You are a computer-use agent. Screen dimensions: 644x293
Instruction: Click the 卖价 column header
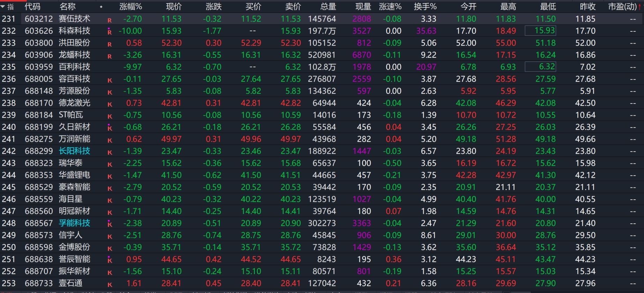[293, 7]
